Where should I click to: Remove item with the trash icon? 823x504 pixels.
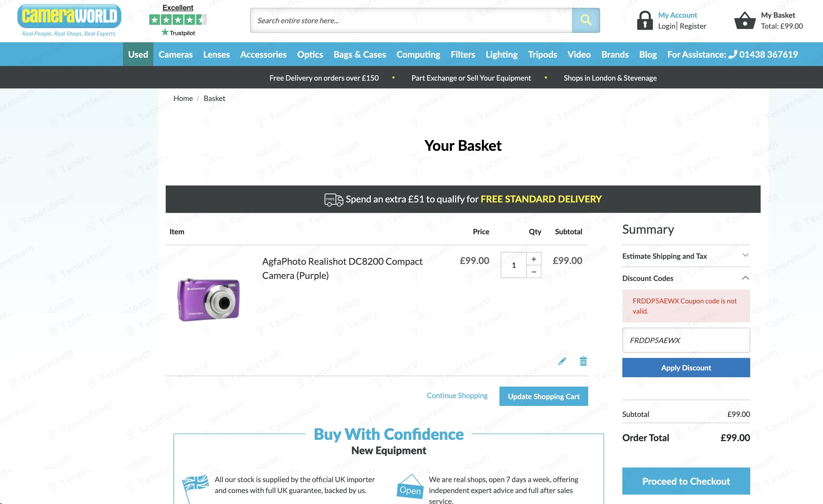tap(583, 361)
